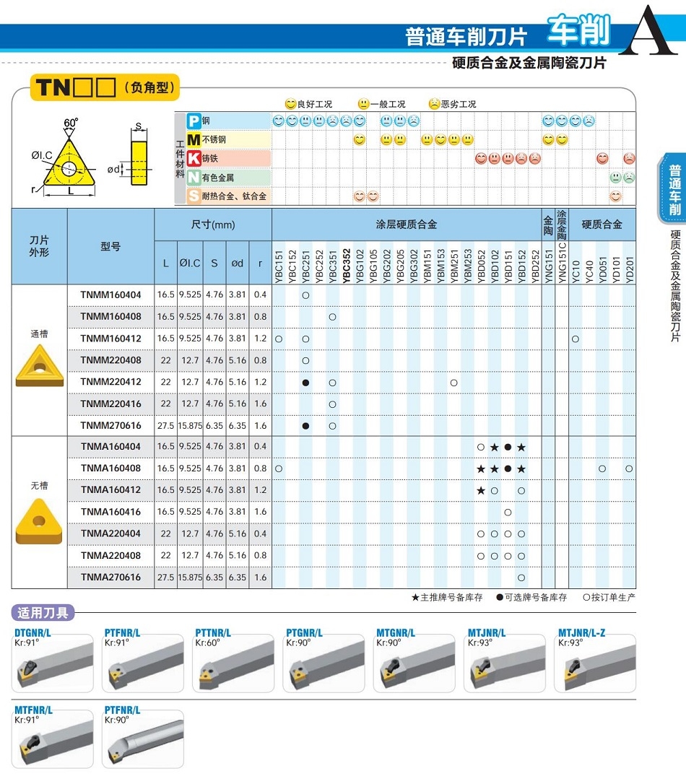Open the MTFNR/L Kr:91° tool holder thumbnail
This screenshot has height=784, width=686.
coord(53,739)
